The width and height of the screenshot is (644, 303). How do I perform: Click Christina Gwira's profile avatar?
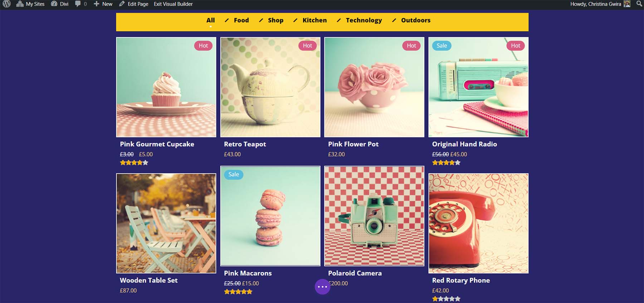[x=627, y=4]
